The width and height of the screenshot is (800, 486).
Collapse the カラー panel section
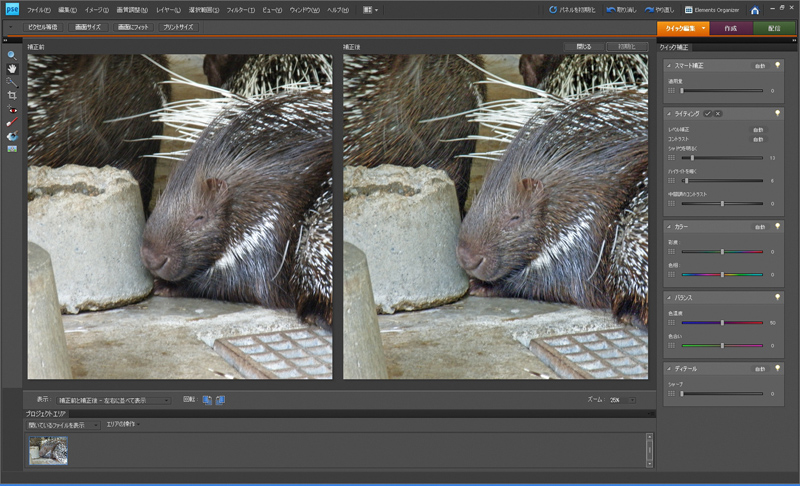click(x=669, y=227)
